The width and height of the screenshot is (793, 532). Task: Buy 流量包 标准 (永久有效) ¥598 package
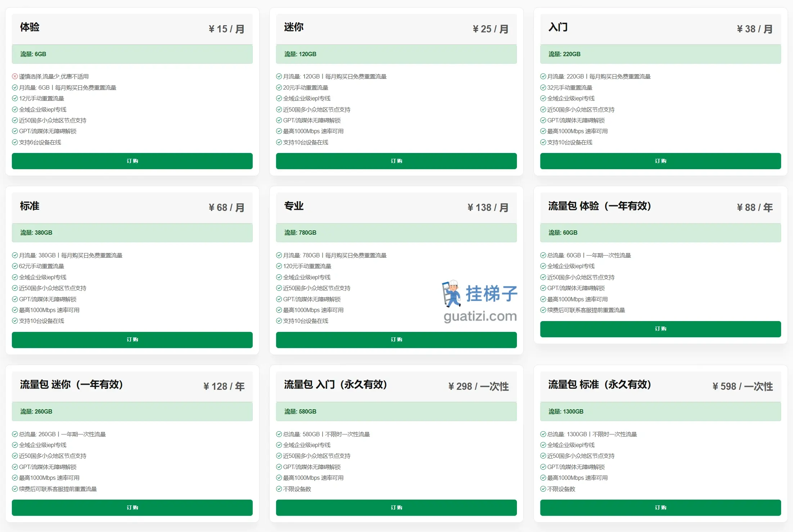point(660,507)
